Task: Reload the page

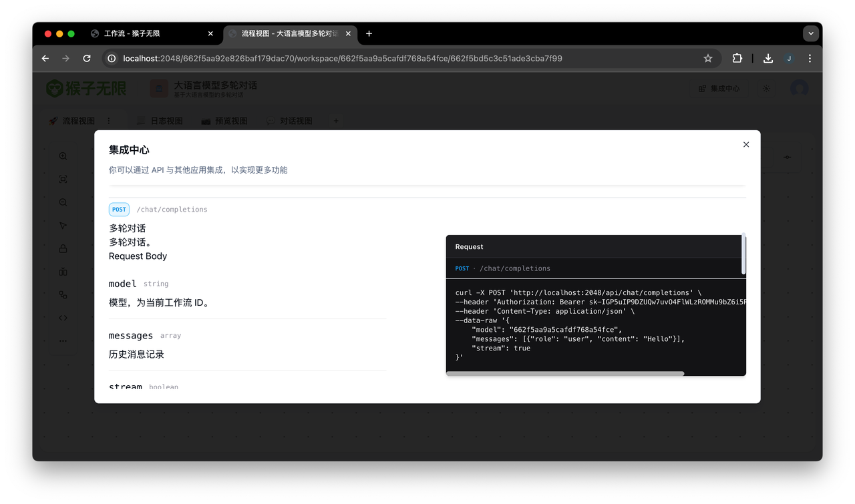Action: coord(87,59)
